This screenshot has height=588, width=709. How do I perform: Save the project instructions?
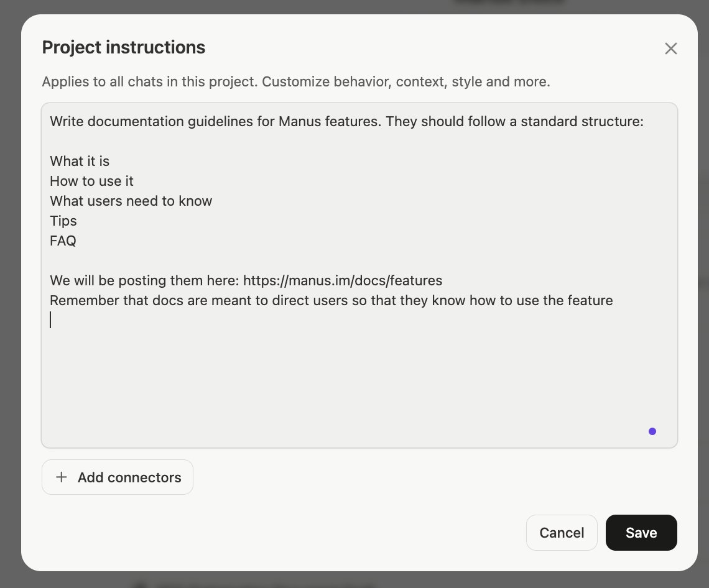click(641, 533)
